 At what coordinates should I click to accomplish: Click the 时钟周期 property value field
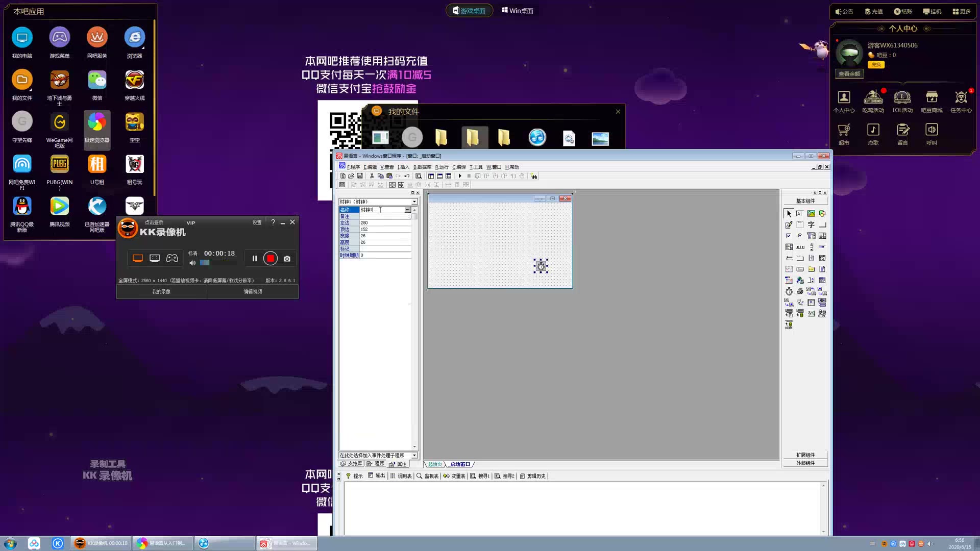pyautogui.click(x=385, y=255)
